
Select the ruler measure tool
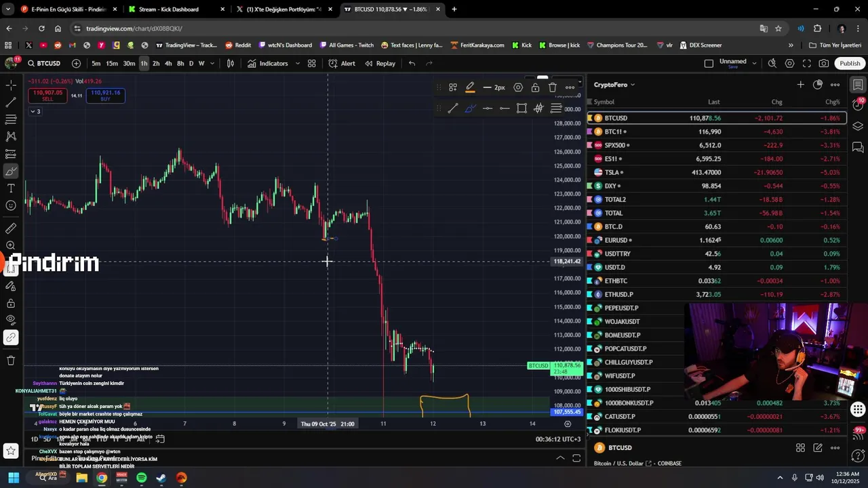11,228
